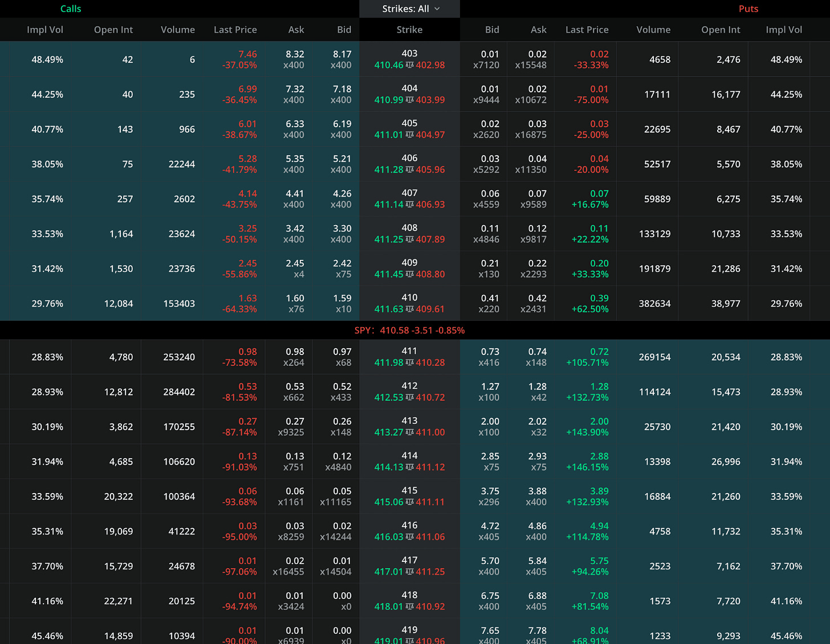Sort by Puts Last Price column header
Viewport: 830px width, 644px height.
coord(587,30)
